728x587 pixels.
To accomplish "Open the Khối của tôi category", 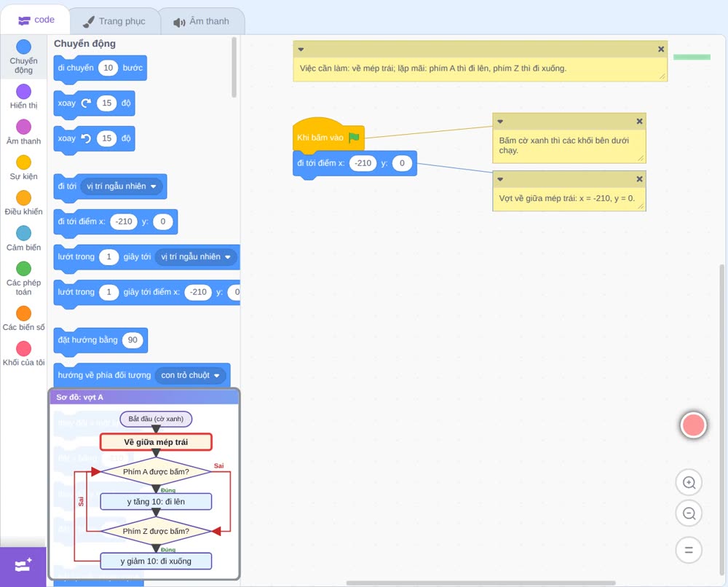I will pyautogui.click(x=24, y=354).
